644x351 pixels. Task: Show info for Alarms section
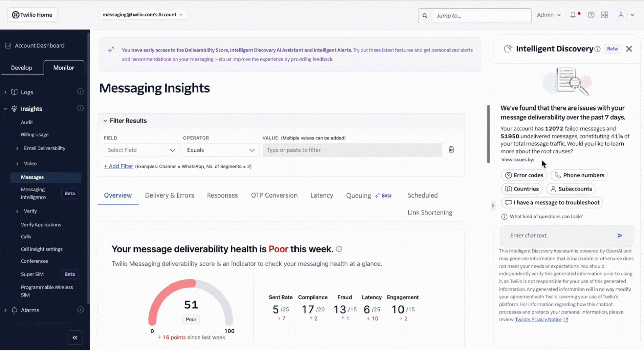[80, 310]
